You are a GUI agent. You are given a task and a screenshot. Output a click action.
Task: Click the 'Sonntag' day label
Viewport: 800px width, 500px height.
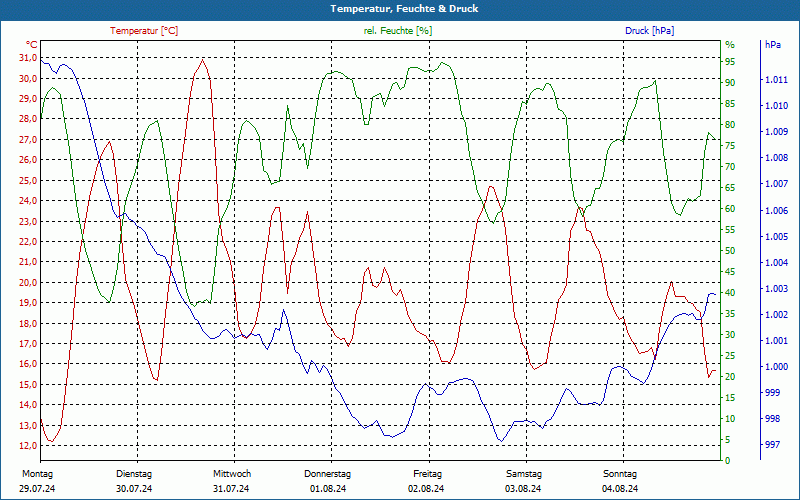pyautogui.click(x=620, y=474)
